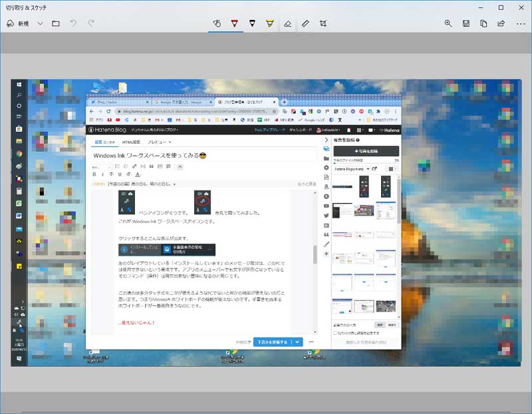Viewport: 532px width, 414px height.
Task: Open the ruler tool
Action: click(305, 23)
